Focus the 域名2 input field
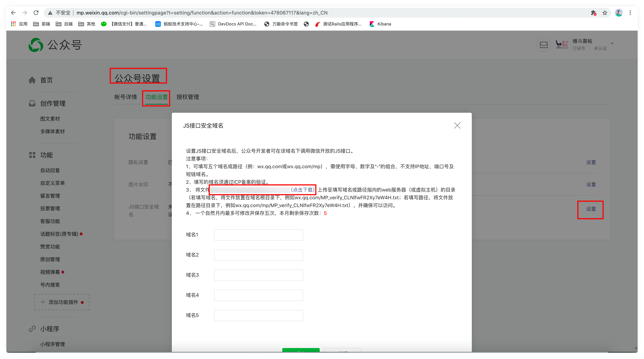The width and height of the screenshot is (644, 359). coord(258,255)
